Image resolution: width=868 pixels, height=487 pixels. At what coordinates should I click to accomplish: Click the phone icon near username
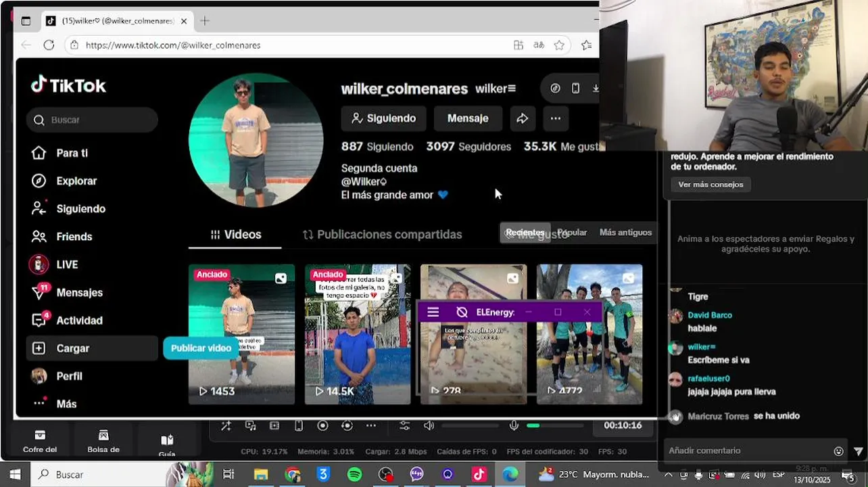click(575, 88)
